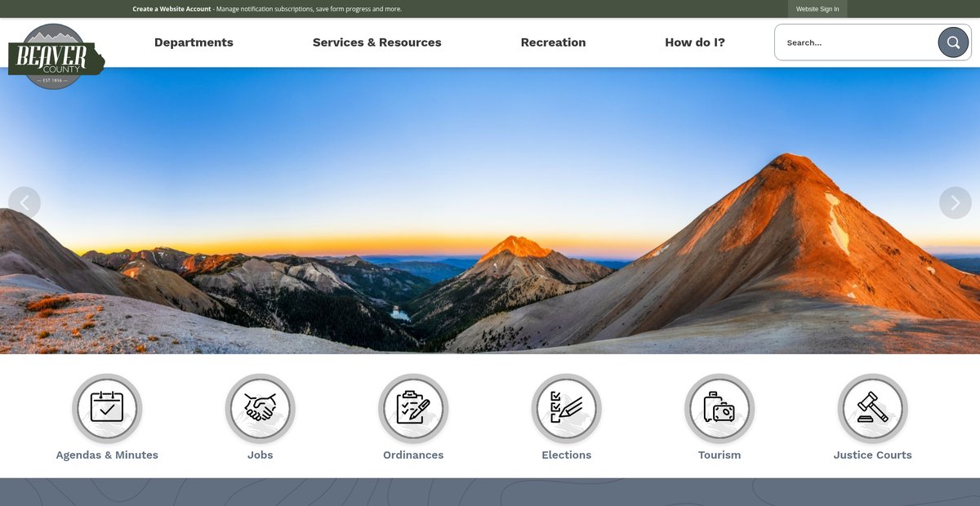Click the Website Sign In button
This screenshot has width=980, height=506.
pos(817,9)
